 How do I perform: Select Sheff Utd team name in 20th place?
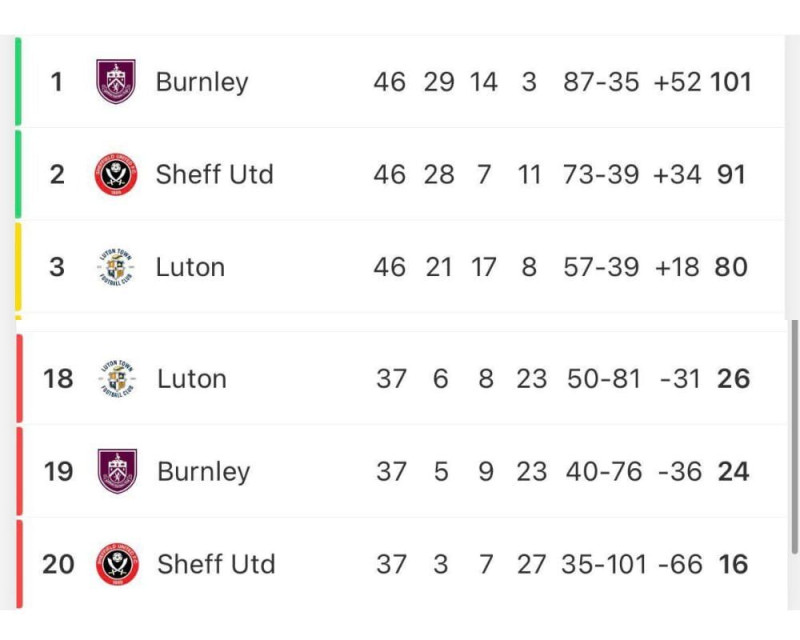click(x=216, y=564)
